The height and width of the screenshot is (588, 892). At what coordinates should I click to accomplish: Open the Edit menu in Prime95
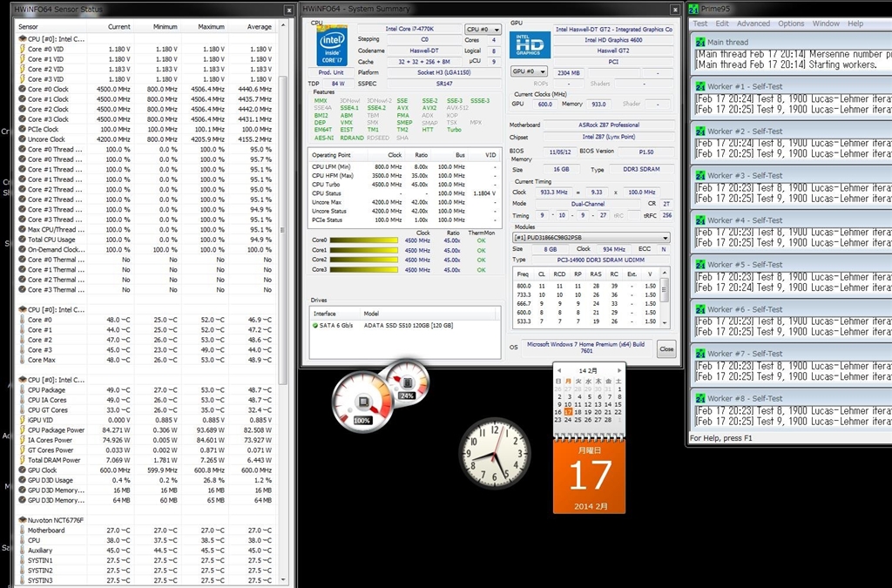(722, 24)
